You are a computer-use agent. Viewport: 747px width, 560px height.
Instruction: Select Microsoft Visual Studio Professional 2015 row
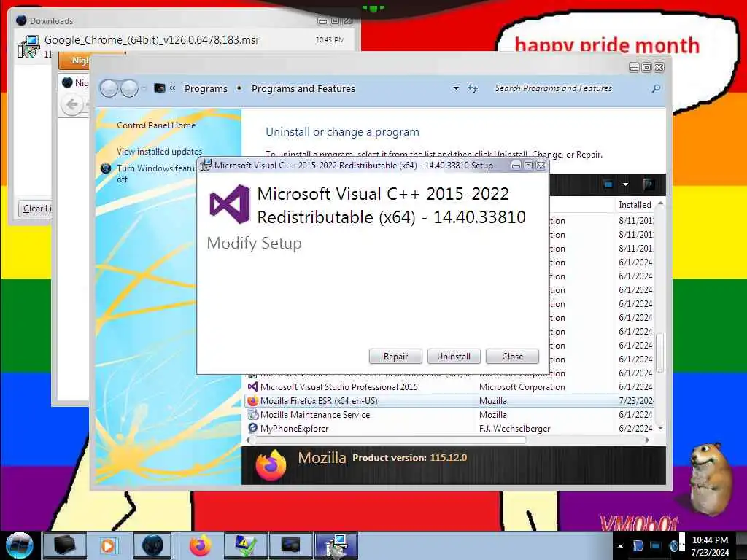coord(449,387)
